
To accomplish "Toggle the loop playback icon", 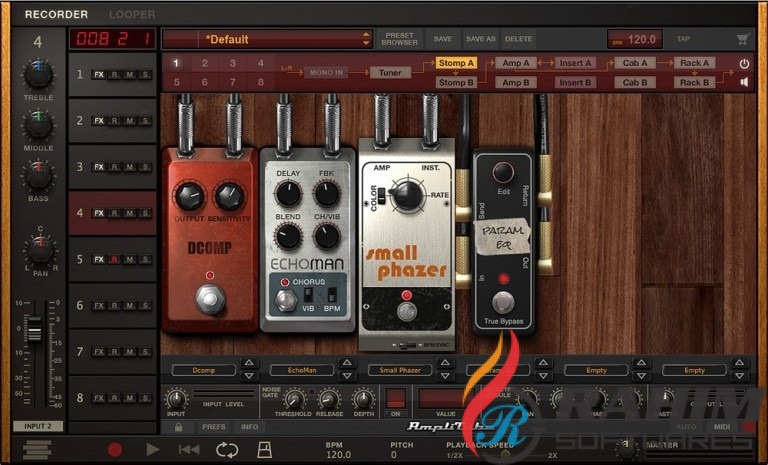I will 227,449.
